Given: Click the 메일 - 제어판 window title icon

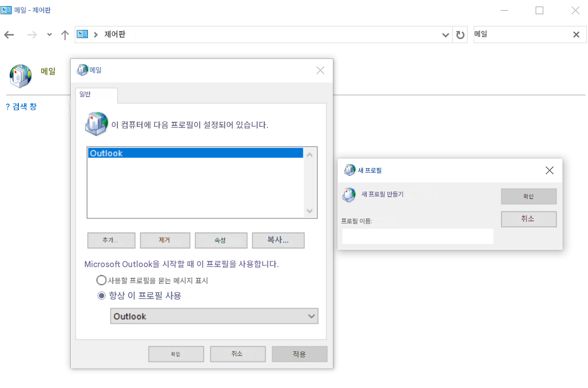Looking at the screenshot, I should [x=6, y=10].
